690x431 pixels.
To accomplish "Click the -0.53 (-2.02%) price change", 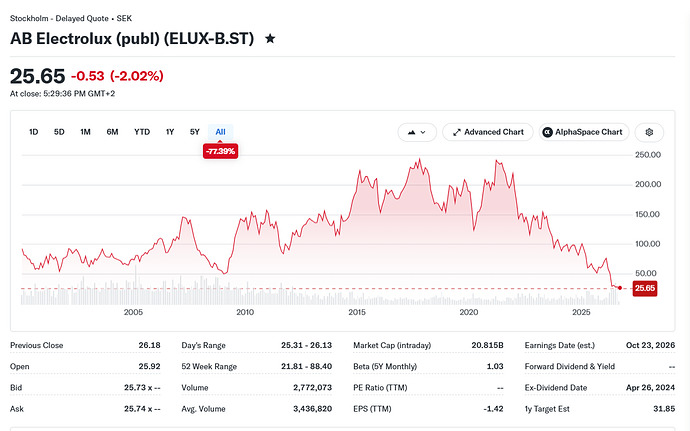I will coord(117,76).
